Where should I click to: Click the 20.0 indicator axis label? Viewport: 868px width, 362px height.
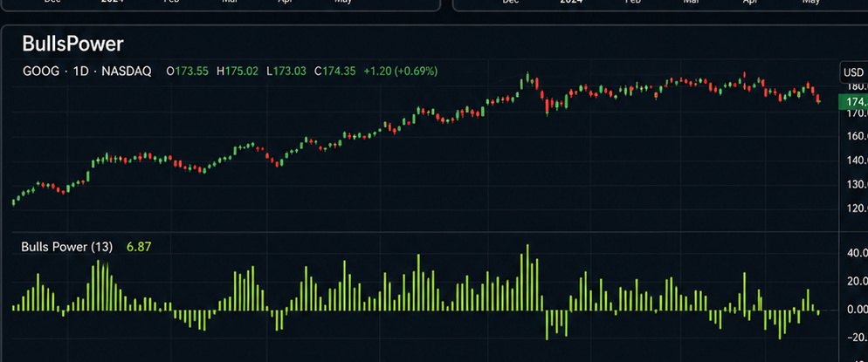click(857, 281)
